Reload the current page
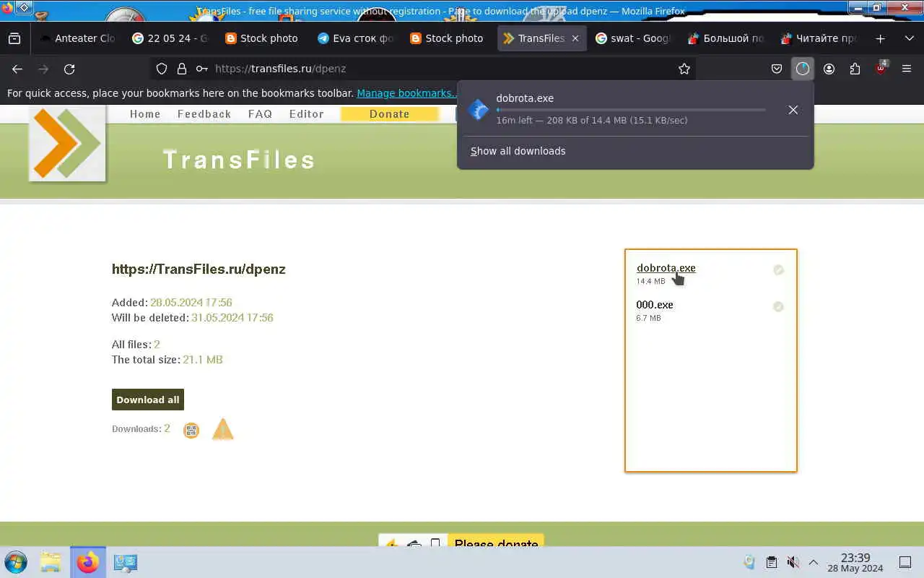Image resolution: width=924 pixels, height=578 pixels. [x=69, y=69]
